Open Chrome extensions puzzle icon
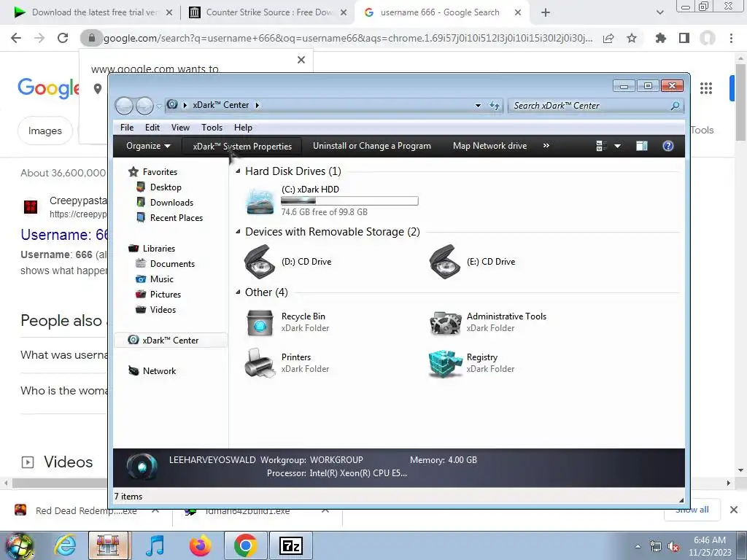Image resolution: width=747 pixels, height=560 pixels. (660, 38)
